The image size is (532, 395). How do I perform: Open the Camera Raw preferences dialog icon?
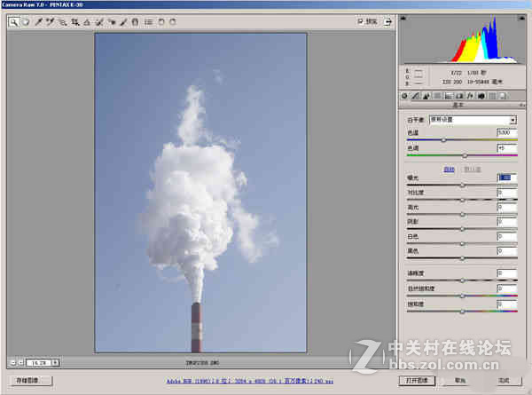click(x=147, y=21)
